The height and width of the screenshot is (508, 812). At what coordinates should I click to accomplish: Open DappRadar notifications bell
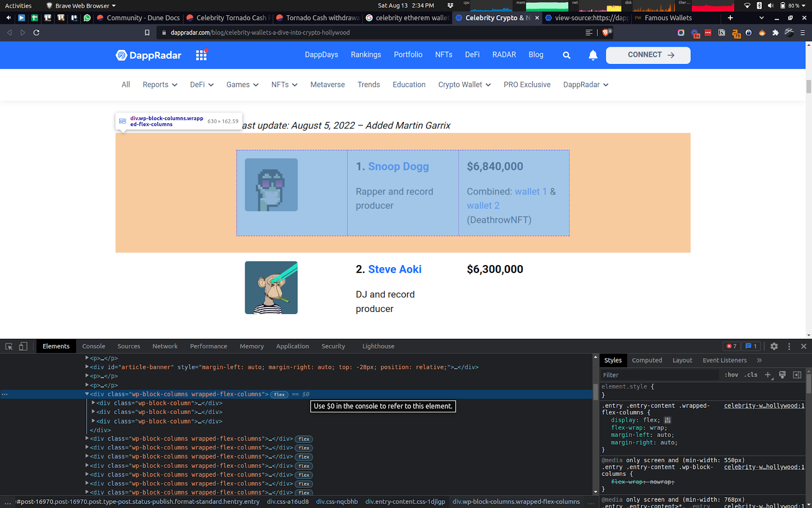593,55
